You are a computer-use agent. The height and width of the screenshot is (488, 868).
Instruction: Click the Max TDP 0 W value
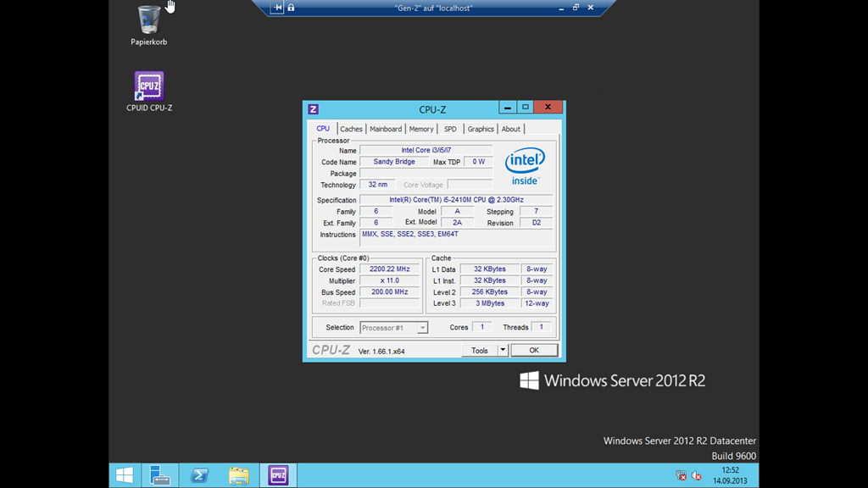click(478, 162)
